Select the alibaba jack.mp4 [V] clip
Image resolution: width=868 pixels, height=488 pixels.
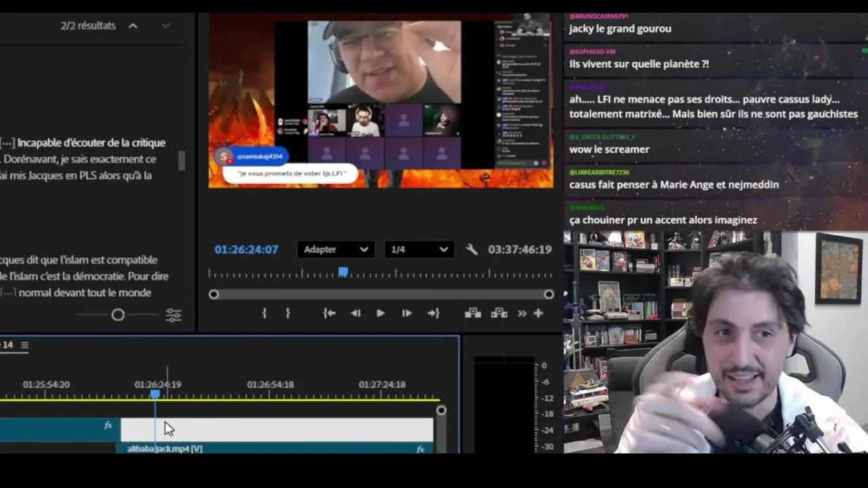click(x=277, y=449)
